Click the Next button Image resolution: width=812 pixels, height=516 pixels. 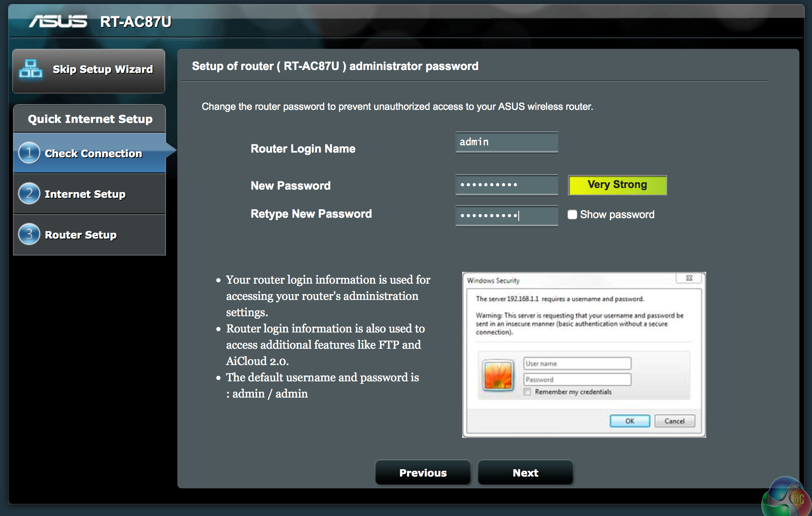point(525,473)
